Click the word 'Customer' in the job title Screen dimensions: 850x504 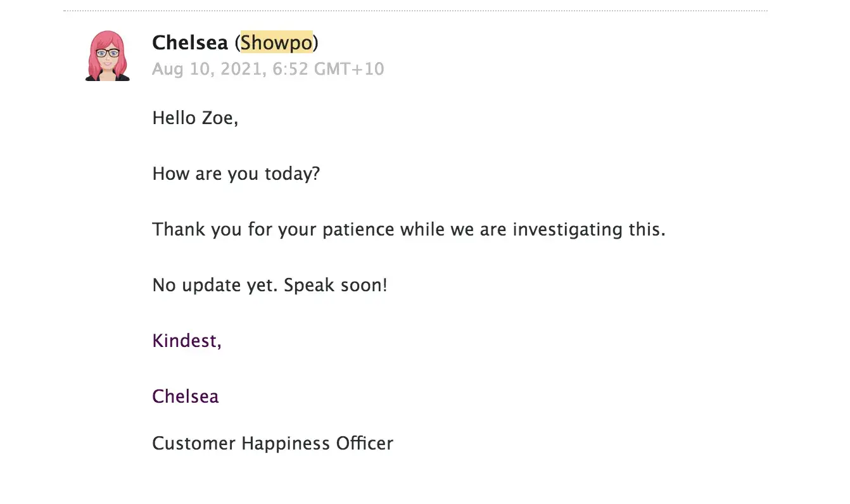[194, 443]
